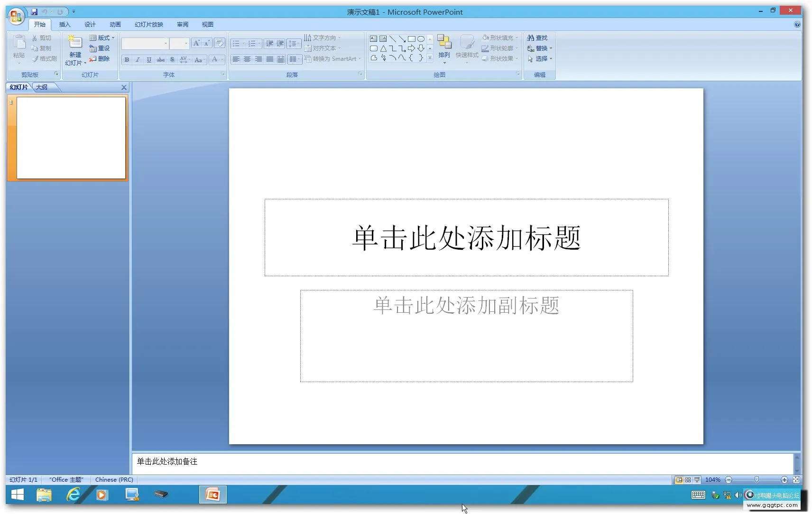Screen dimensions: 812x514
Task: Open the font size dropdown
Action: point(186,43)
